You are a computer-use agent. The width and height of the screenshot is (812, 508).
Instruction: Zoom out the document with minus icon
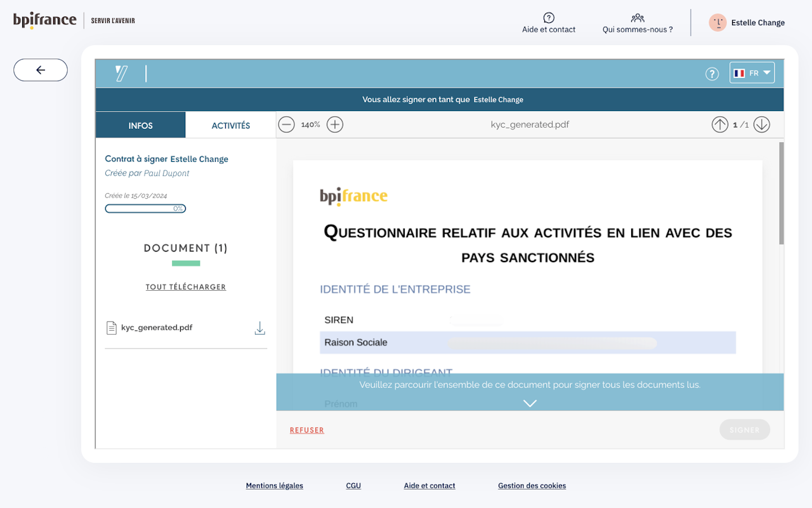coord(287,124)
